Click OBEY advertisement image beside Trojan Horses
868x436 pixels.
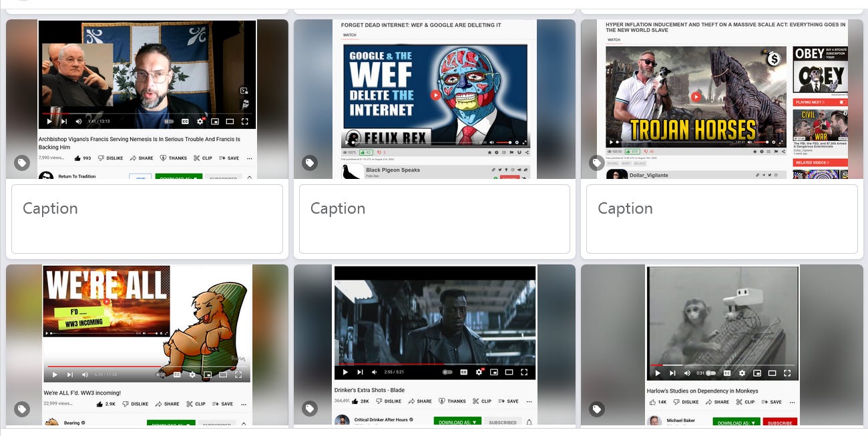821,69
